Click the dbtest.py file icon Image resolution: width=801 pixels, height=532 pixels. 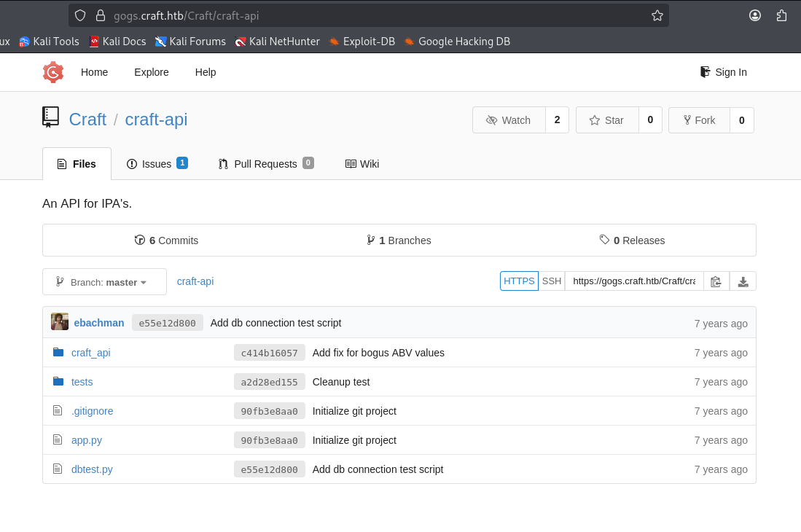[58, 469]
